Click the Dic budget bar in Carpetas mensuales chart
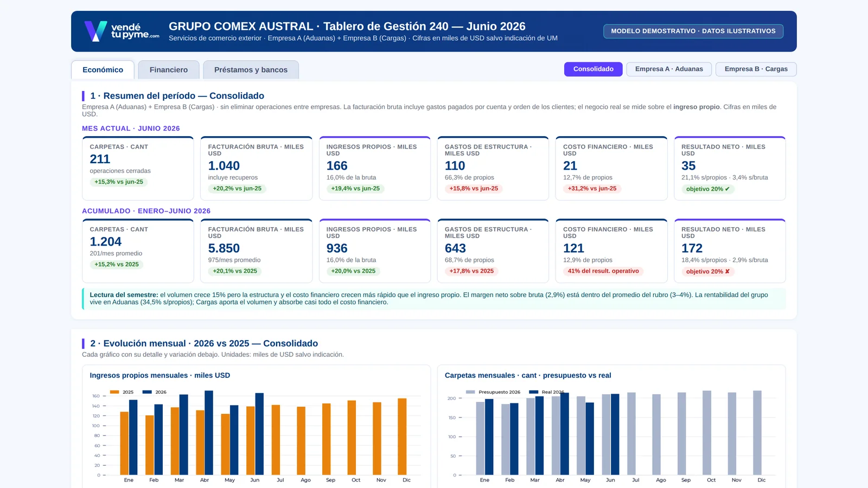 (757, 433)
